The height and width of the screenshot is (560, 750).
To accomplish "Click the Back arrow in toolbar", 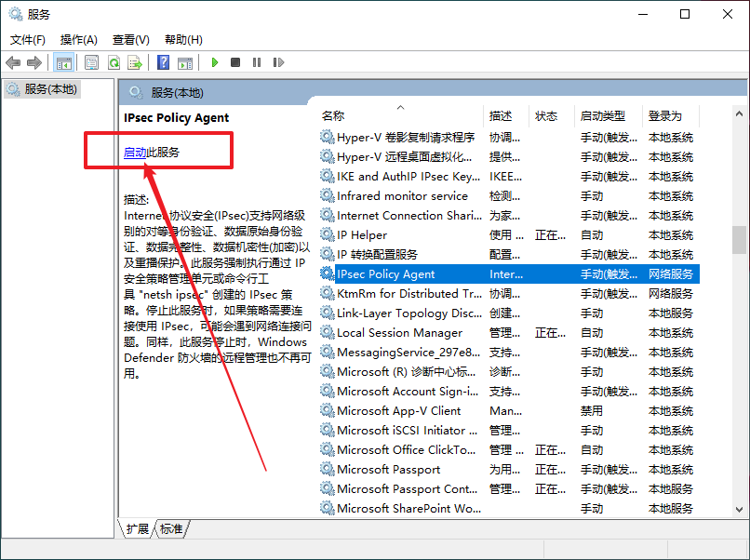I will point(13,62).
